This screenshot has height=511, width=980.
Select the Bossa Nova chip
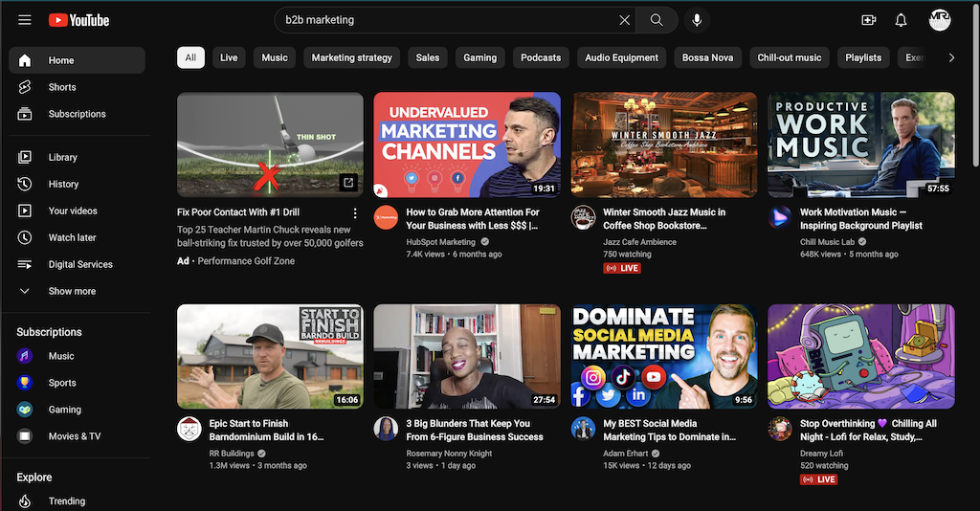[707, 57]
